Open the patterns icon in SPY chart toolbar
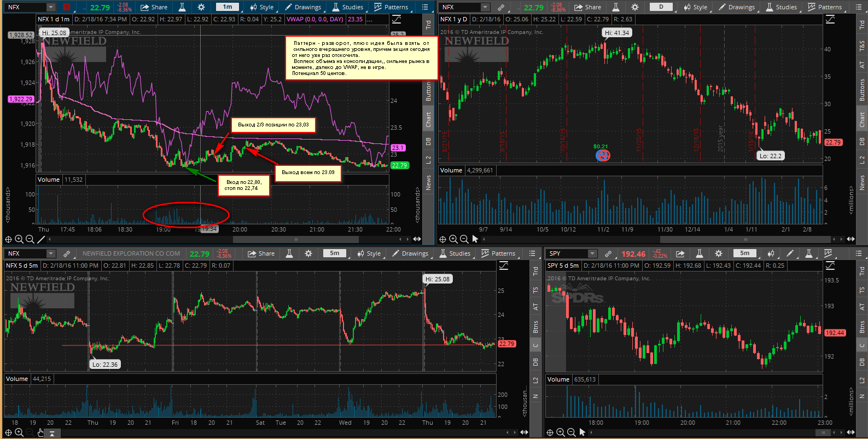This screenshot has height=439, width=868. [x=828, y=253]
